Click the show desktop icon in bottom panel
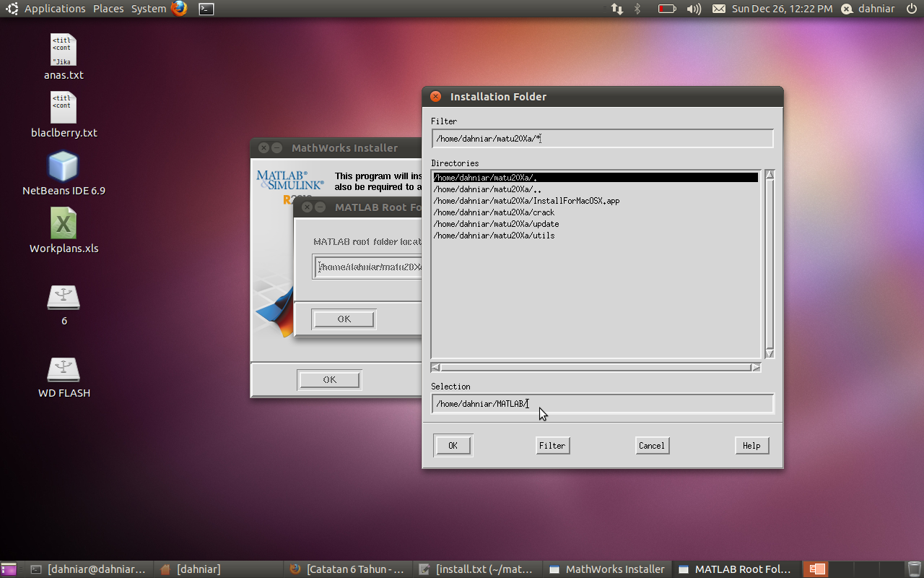Image resolution: width=924 pixels, height=578 pixels. point(9,569)
